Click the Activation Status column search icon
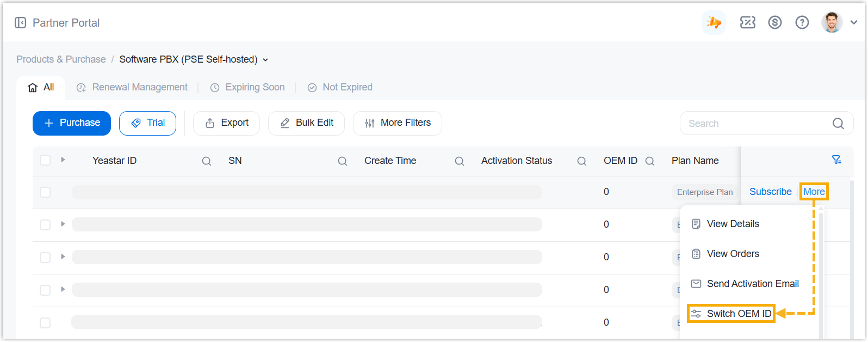 click(582, 161)
